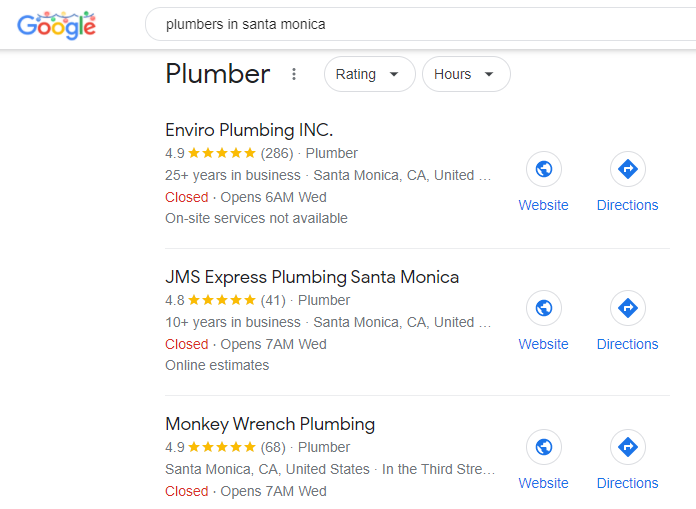Image resolution: width=696 pixels, height=509 pixels.
Task: Click Directions label for JMS Express Plumbing
Action: 627,344
